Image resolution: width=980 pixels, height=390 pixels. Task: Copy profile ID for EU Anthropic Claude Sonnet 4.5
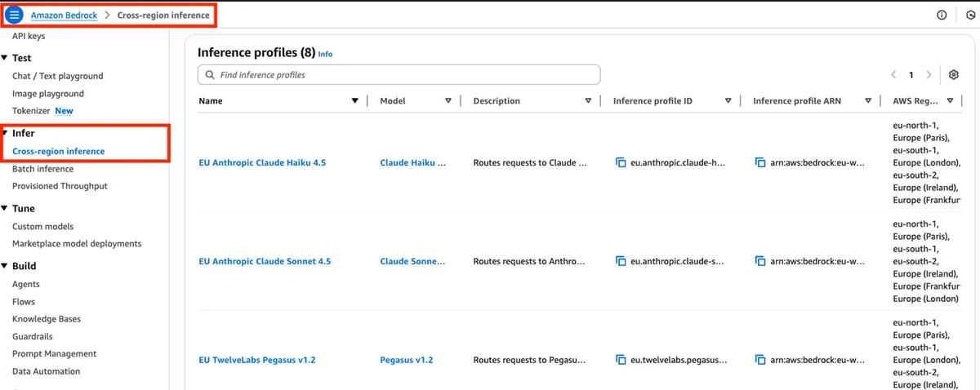[621, 262]
